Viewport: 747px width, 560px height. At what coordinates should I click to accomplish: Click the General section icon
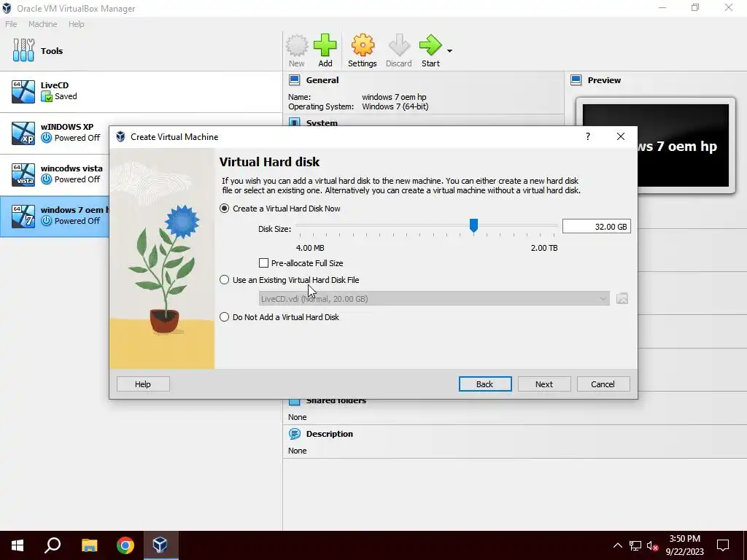point(295,80)
